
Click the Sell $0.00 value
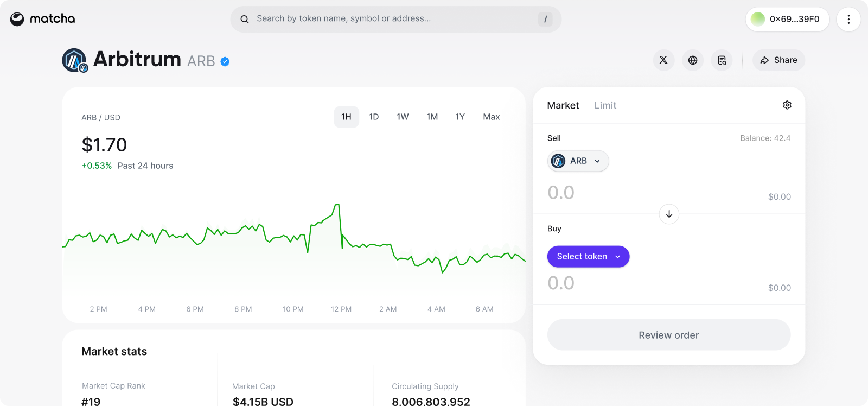click(x=780, y=197)
